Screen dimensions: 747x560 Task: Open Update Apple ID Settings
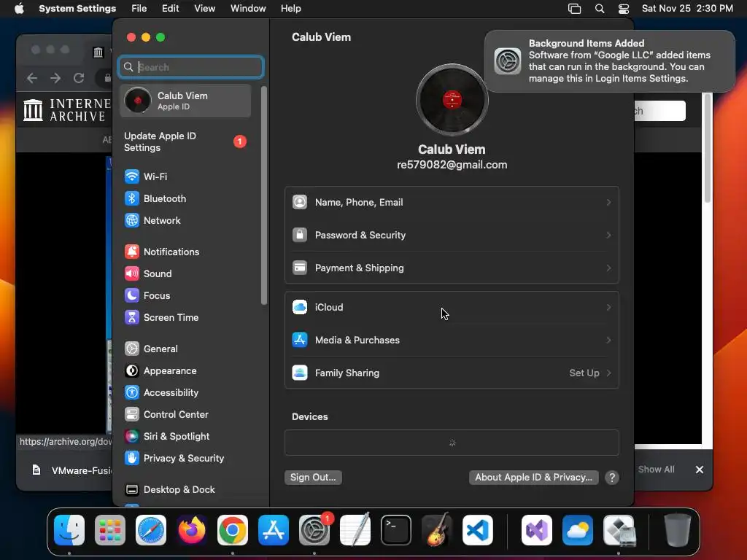(x=186, y=142)
